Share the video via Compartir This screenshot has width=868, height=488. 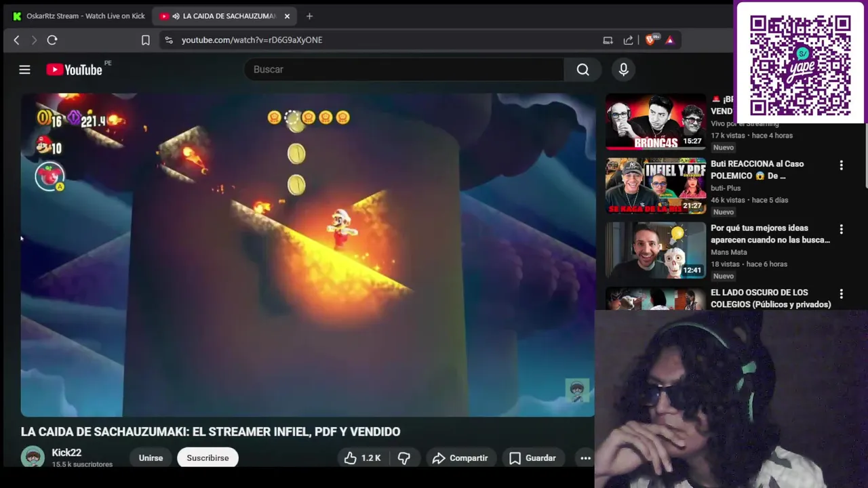point(460,458)
